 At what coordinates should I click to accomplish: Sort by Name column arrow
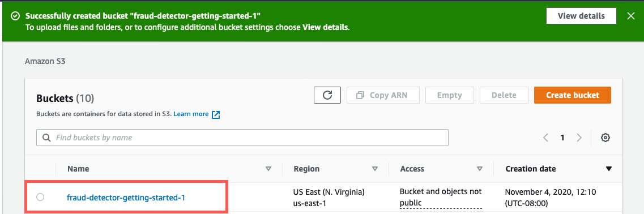point(268,169)
